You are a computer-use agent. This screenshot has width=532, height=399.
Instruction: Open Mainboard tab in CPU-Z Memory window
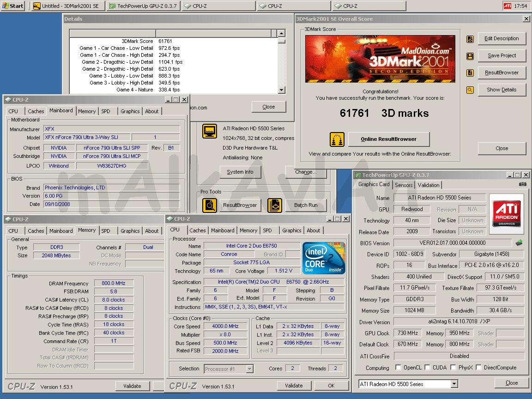(x=61, y=231)
